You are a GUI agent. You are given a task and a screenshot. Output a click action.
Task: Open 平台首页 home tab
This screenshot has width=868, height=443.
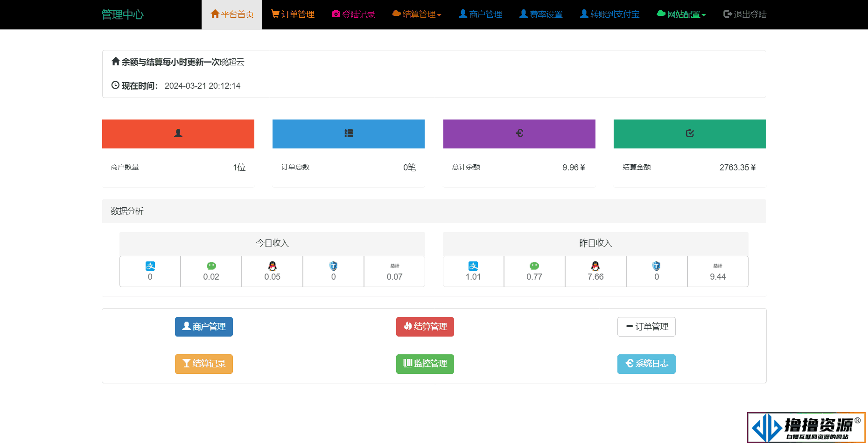coord(232,14)
